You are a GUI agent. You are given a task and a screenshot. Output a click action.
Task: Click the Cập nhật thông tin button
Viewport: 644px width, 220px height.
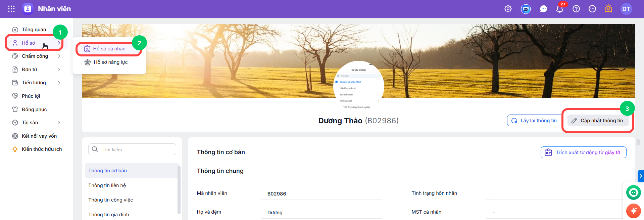(598, 121)
